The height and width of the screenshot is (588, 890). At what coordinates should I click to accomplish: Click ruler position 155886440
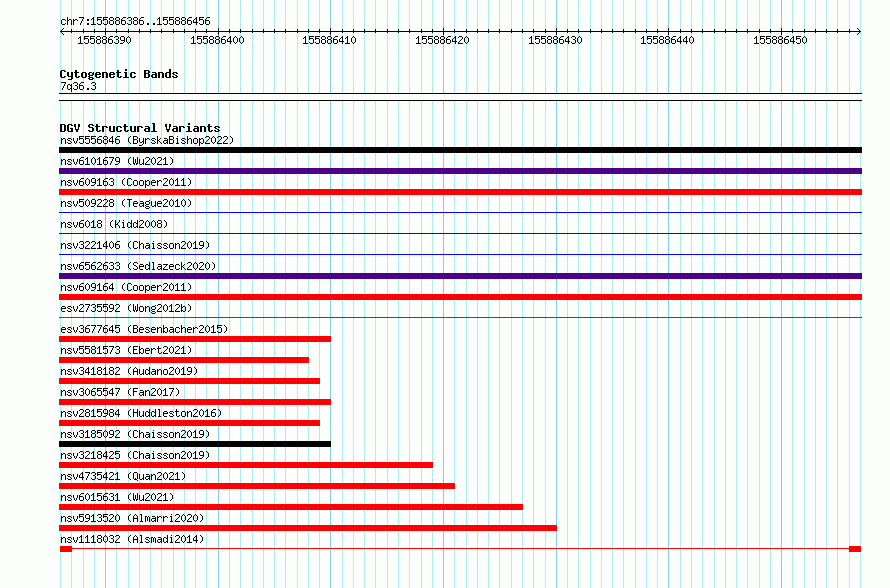667,40
